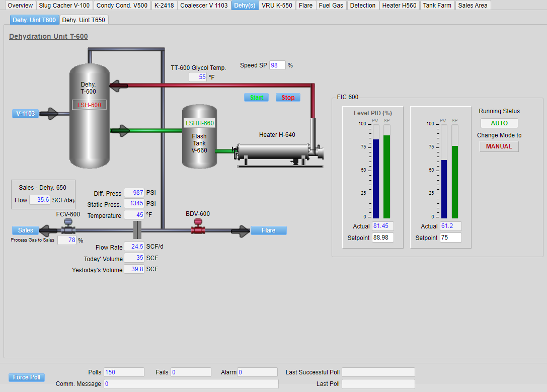The image size is (547, 392).
Task: Click the Speed SP field showing 98
Action: tap(277, 65)
